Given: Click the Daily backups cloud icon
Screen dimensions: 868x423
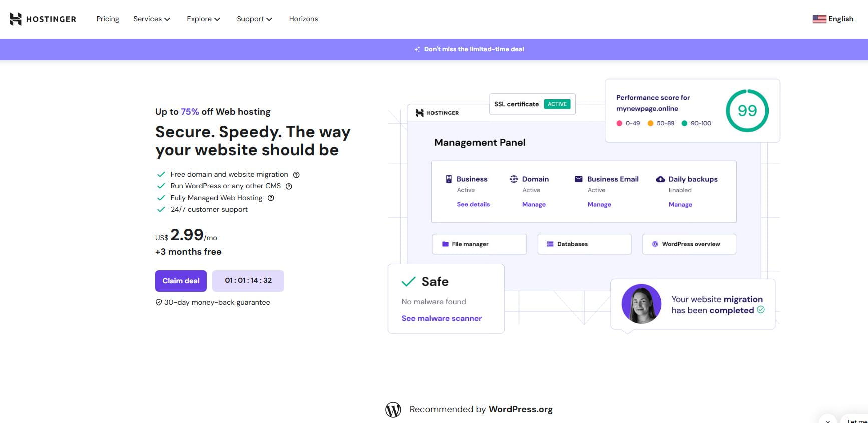Looking at the screenshot, I should coord(660,179).
